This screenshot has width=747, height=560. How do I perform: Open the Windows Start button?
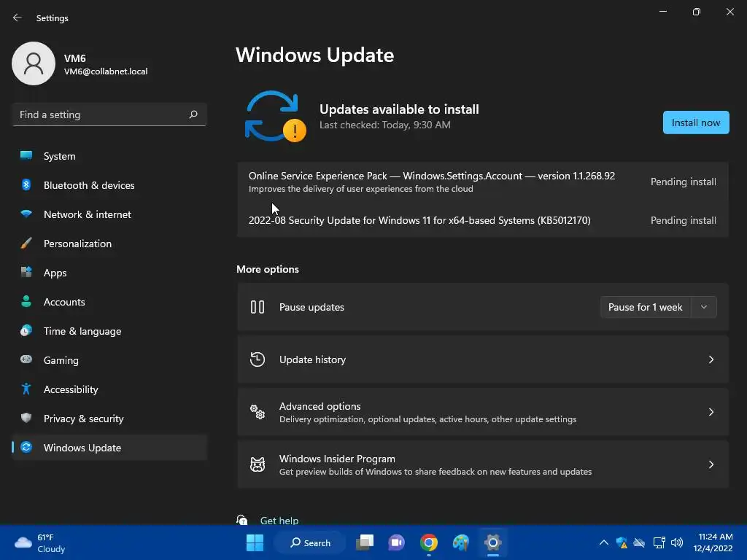[255, 542]
